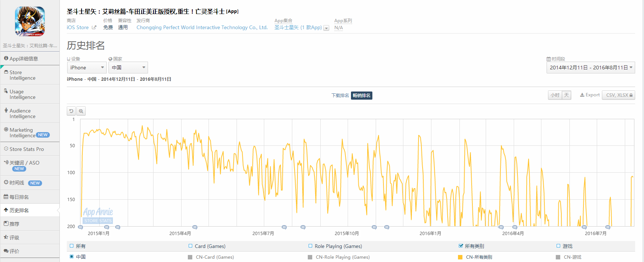
Task: Uncheck the 所有类别 checkbox
Action: pyautogui.click(x=461, y=246)
